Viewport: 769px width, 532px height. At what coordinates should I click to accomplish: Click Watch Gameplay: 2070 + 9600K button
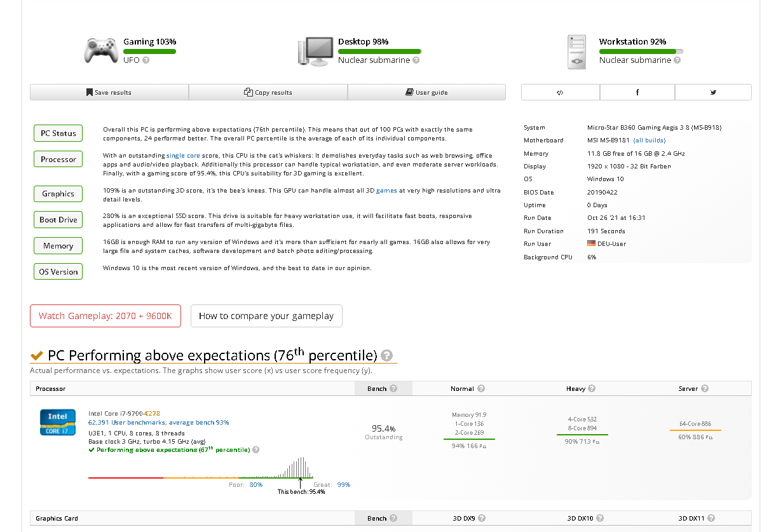(x=105, y=316)
